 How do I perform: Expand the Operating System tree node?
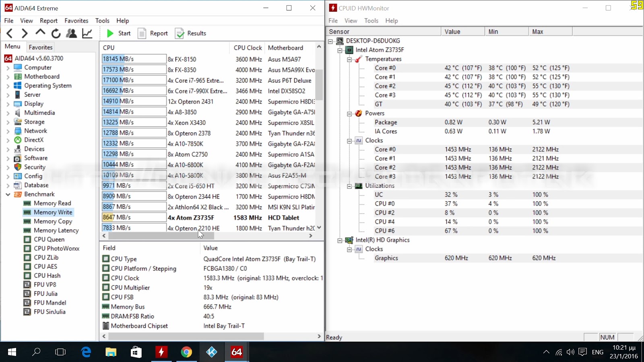[8, 86]
